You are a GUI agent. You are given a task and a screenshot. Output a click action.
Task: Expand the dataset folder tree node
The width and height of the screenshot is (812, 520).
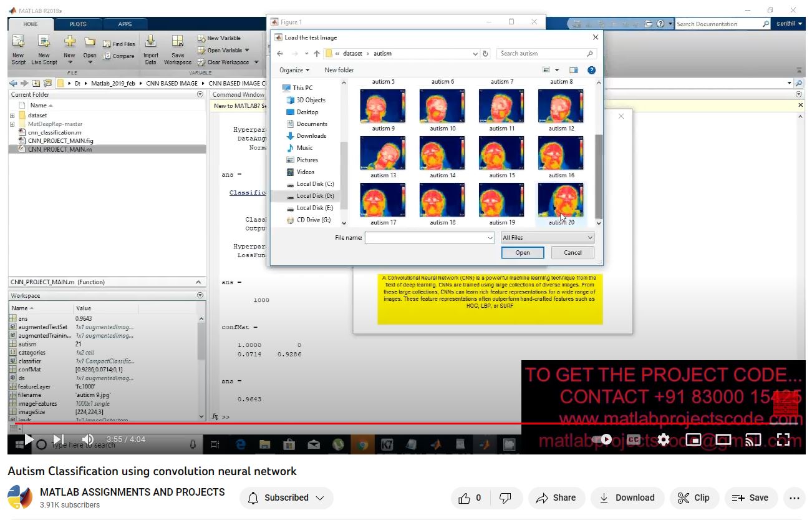[x=12, y=115]
